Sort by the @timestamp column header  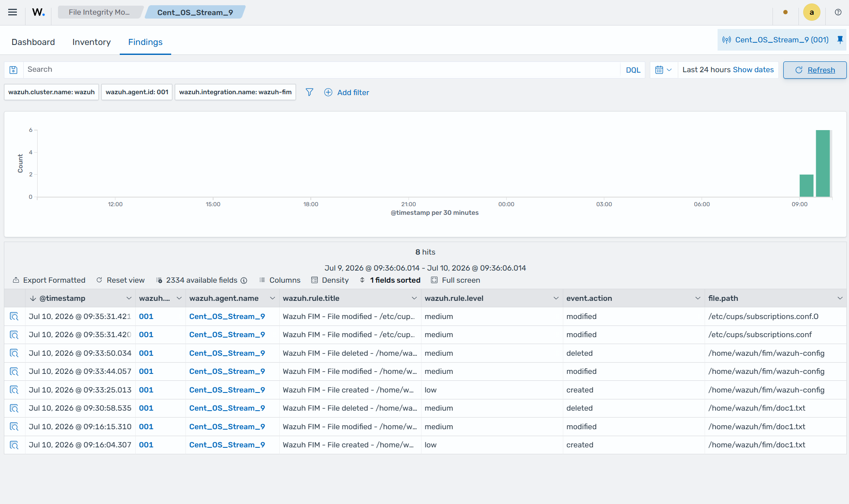(x=62, y=298)
